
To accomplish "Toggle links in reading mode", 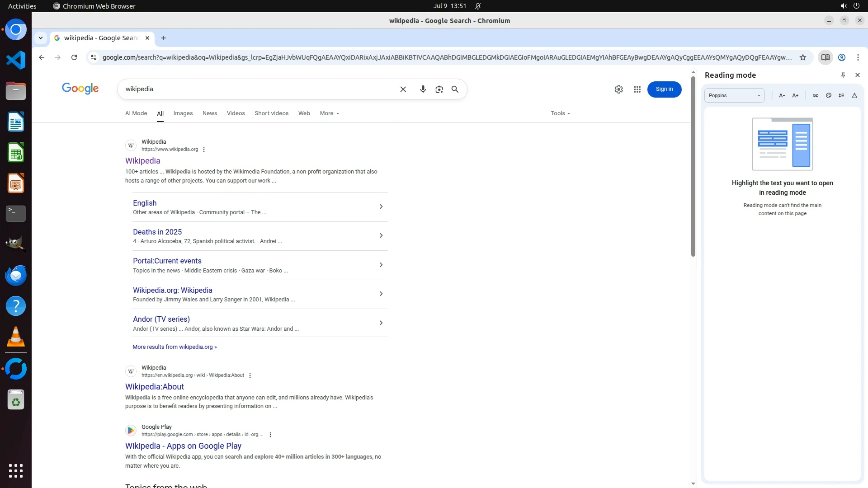I will point(816,95).
